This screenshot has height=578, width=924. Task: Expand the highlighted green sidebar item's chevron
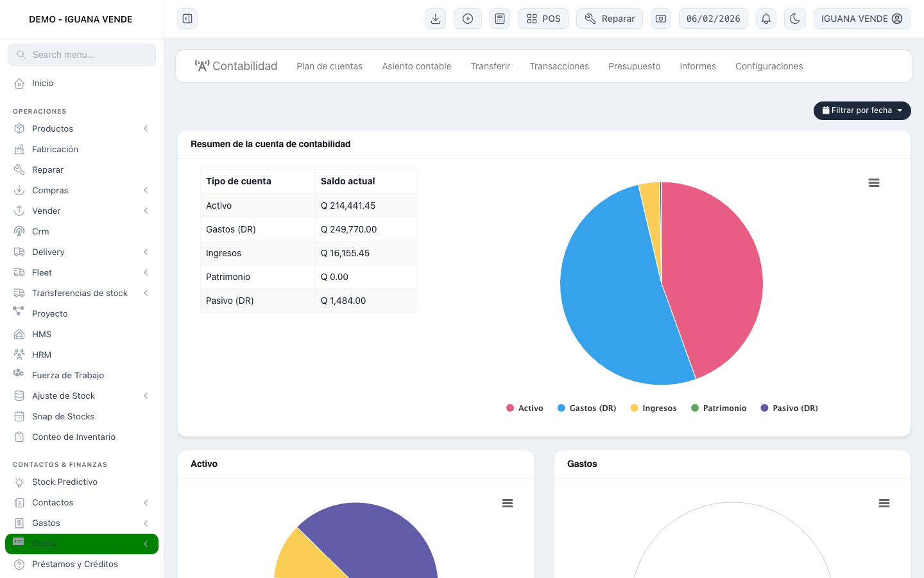146,544
